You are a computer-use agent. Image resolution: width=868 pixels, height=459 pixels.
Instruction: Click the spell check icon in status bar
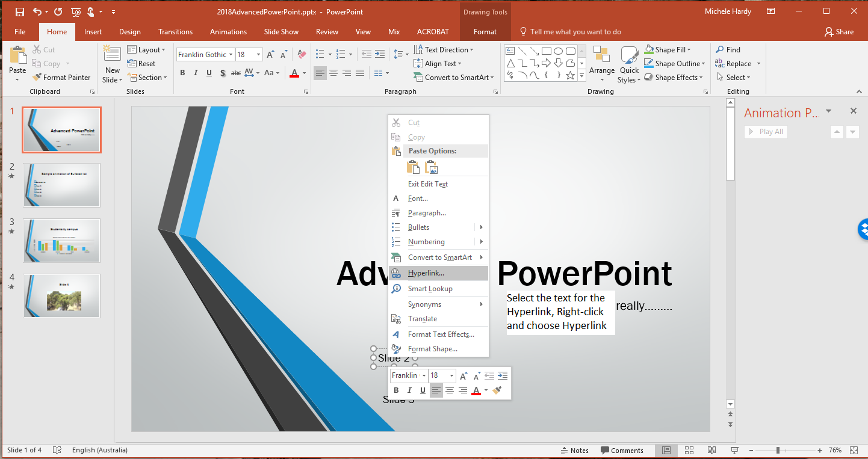click(x=57, y=450)
